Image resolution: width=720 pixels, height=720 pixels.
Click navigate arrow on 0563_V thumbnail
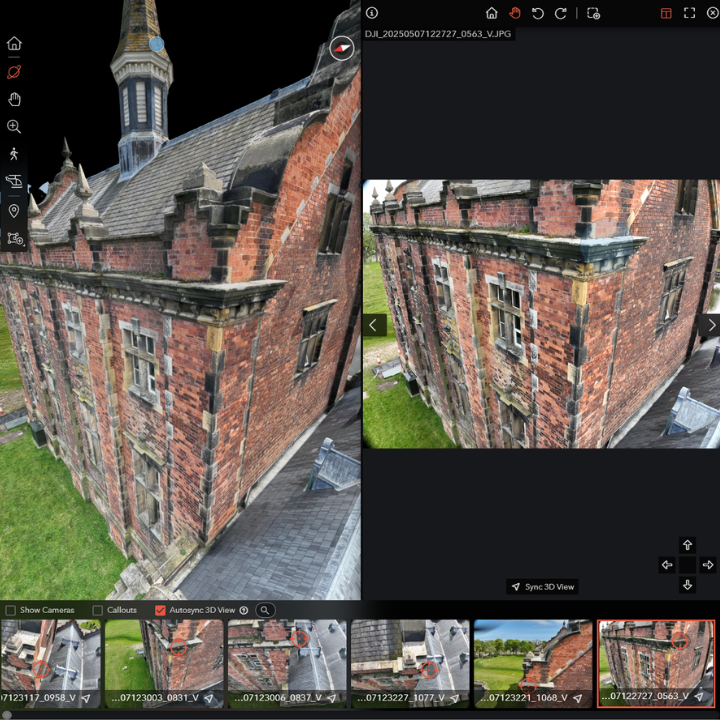click(x=699, y=697)
